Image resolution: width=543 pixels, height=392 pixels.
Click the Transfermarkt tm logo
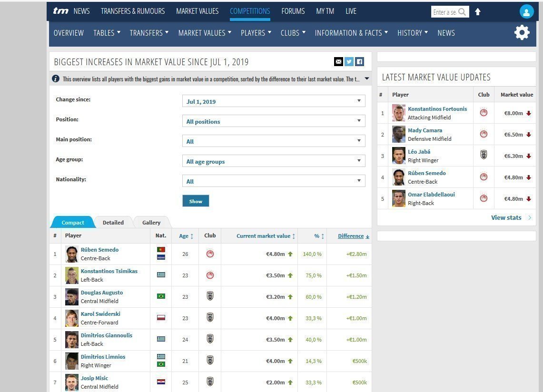coord(60,11)
